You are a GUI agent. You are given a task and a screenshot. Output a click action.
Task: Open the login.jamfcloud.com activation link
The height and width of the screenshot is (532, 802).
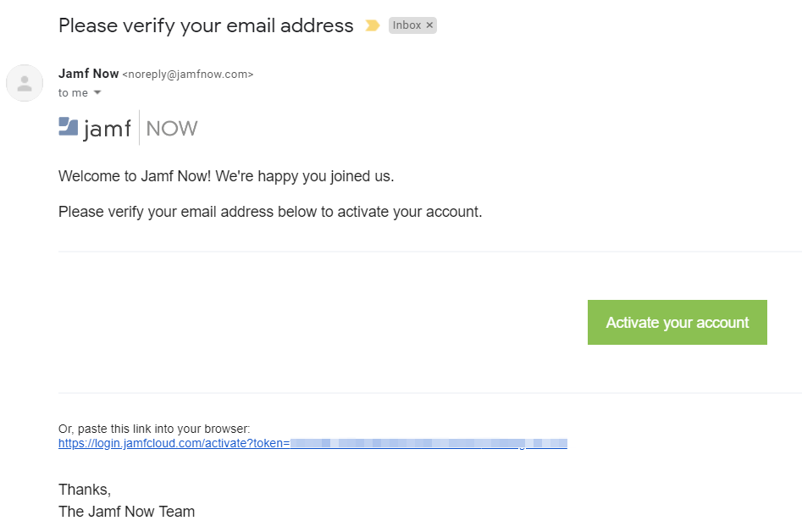[x=313, y=443]
